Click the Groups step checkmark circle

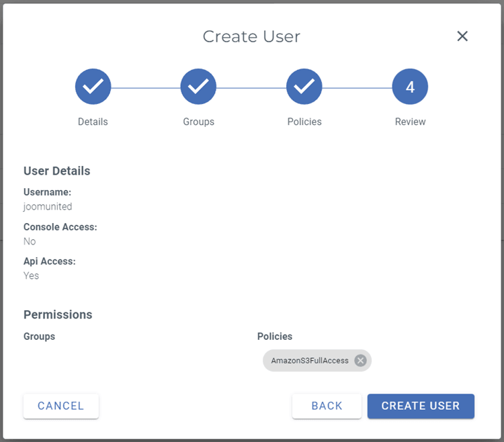(198, 87)
